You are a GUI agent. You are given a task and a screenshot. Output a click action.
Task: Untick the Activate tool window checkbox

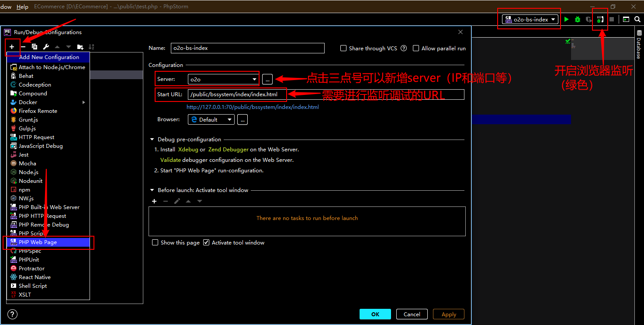click(206, 242)
